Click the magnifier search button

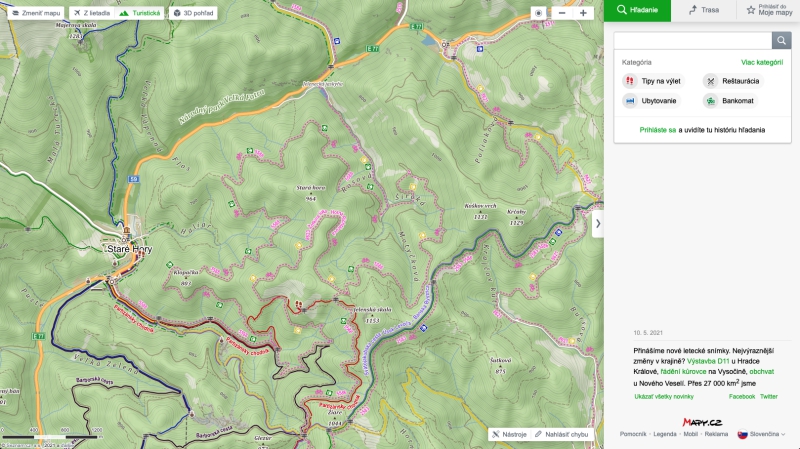tap(781, 40)
